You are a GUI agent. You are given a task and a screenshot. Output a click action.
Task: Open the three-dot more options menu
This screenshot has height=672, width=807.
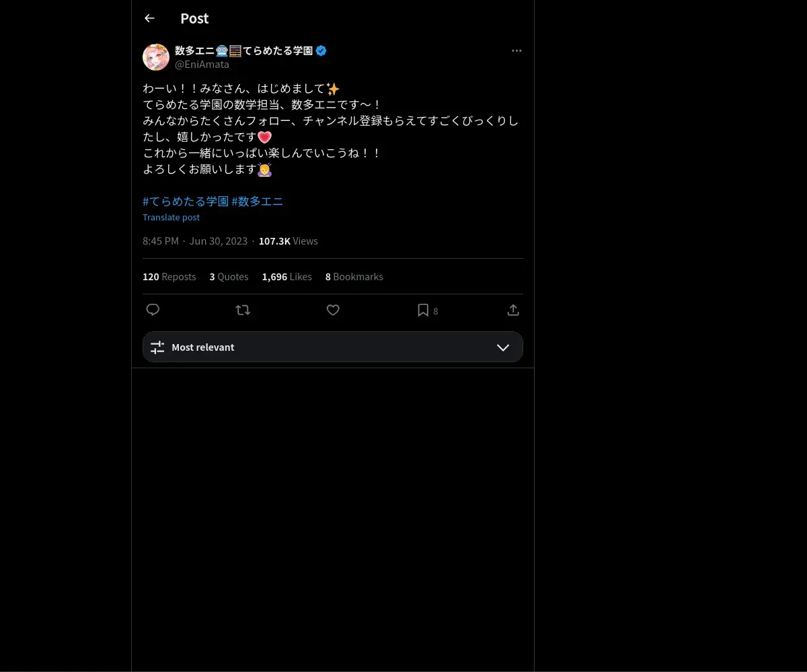[516, 50]
